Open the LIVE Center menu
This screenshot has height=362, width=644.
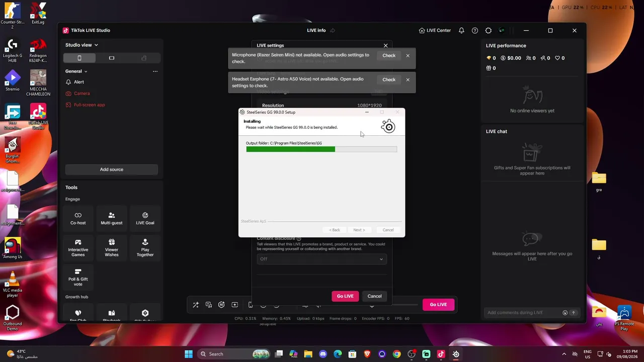pyautogui.click(x=435, y=31)
